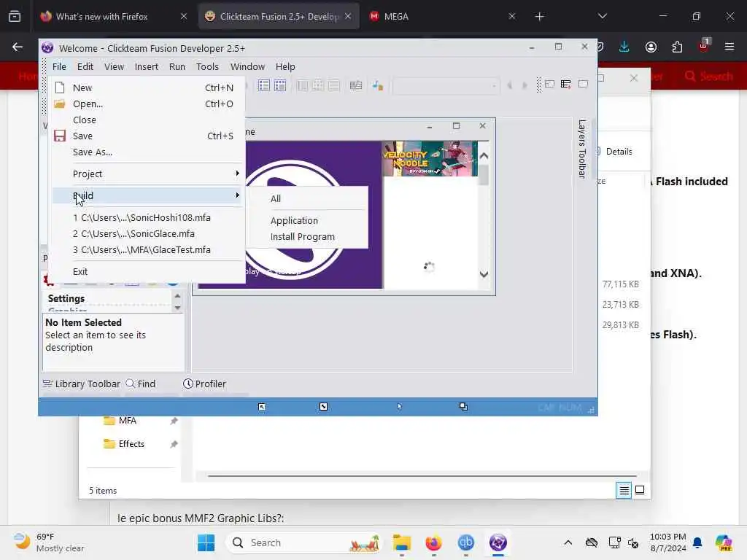Viewport: 747px width, 560px height.
Task: Open recent file SonicGlace.mfa
Action: pyautogui.click(x=147, y=234)
